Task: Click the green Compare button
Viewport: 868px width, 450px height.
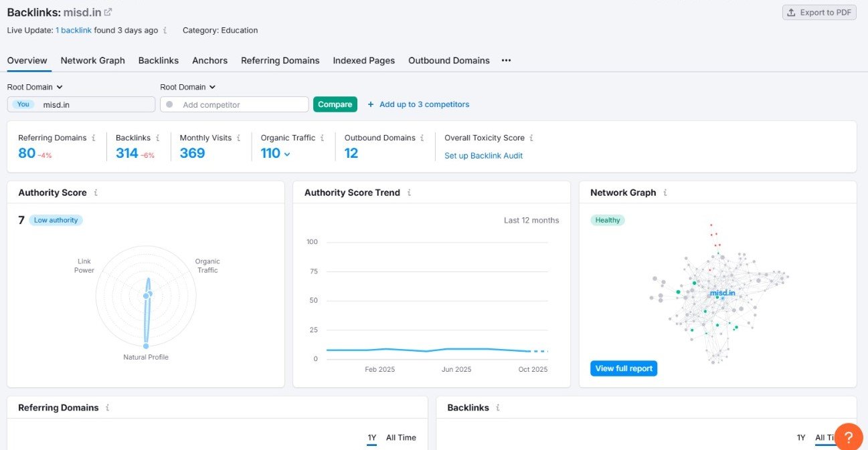Action: (x=335, y=104)
